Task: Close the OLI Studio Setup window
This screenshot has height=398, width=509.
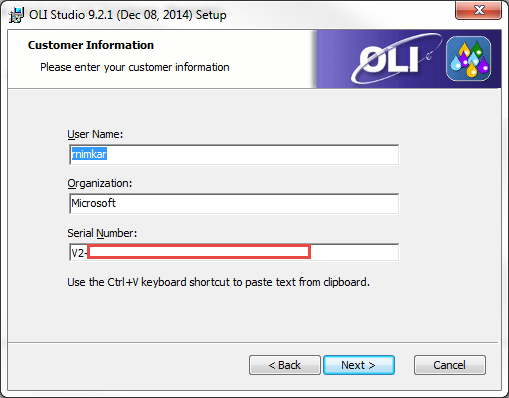Action: click(x=478, y=10)
